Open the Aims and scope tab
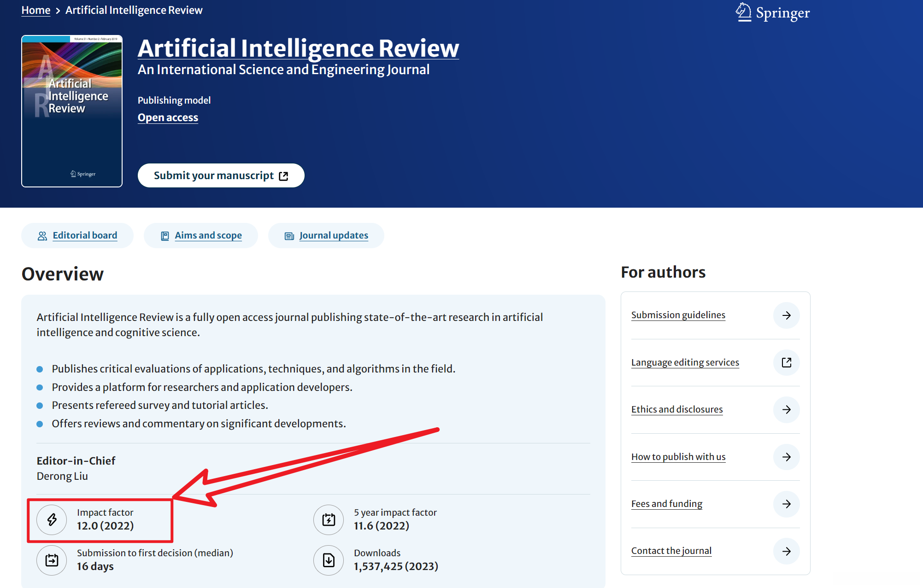The height and width of the screenshot is (588, 923). pos(208,236)
